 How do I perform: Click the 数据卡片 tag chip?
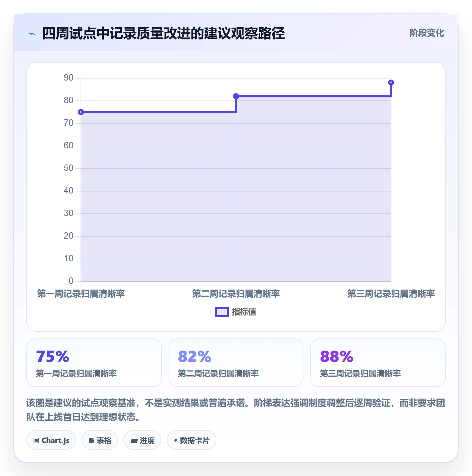pos(191,440)
